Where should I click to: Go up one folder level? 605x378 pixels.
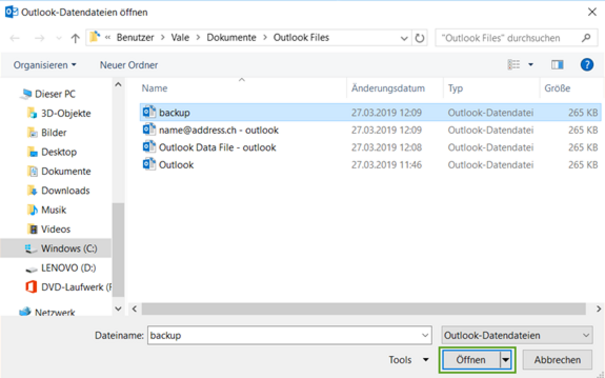tap(75, 38)
